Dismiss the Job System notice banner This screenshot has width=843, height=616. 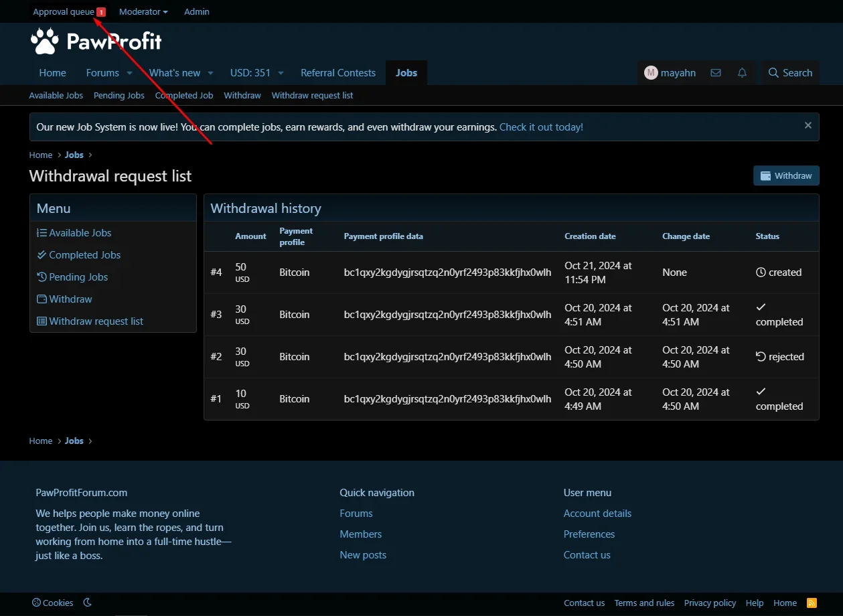tap(808, 126)
